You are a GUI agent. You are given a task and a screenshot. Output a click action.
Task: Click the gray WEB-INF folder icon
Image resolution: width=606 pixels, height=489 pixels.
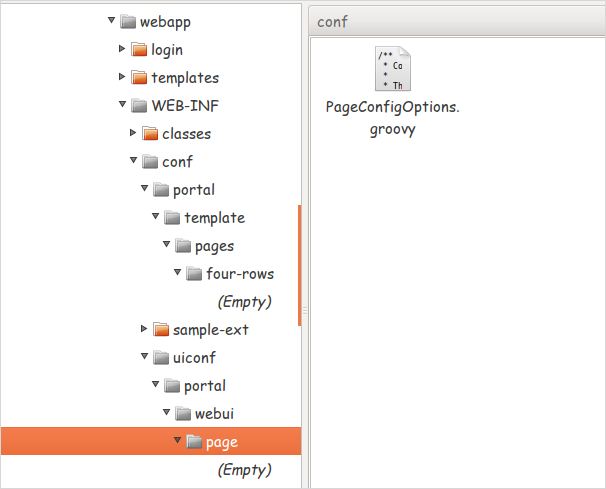[x=139, y=106]
